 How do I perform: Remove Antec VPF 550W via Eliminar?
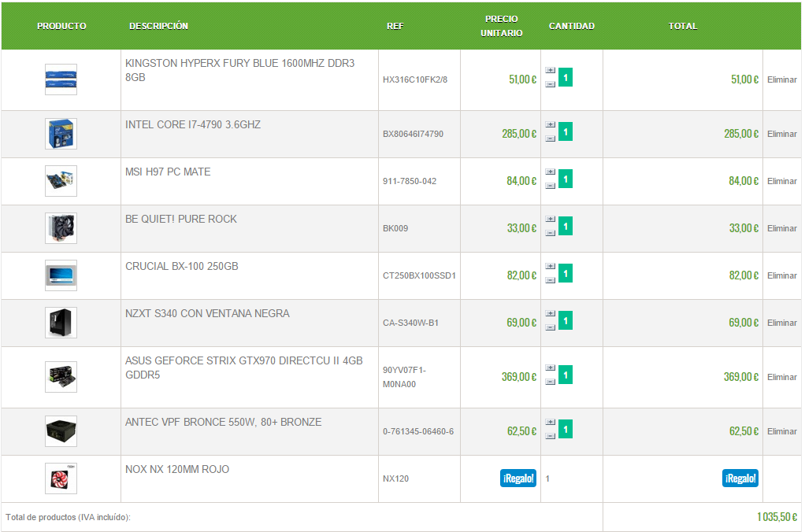click(x=782, y=431)
